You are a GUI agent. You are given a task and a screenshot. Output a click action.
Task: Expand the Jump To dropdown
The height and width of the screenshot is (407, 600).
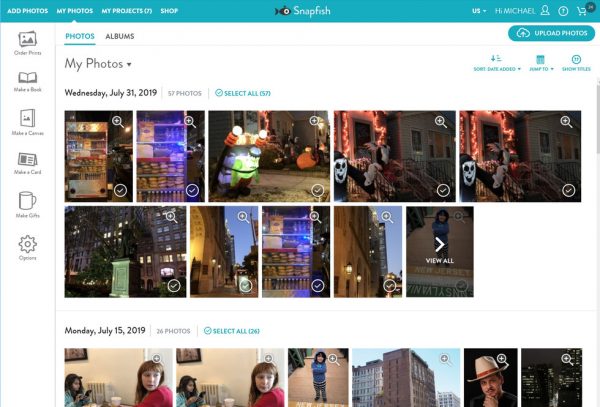click(x=540, y=63)
